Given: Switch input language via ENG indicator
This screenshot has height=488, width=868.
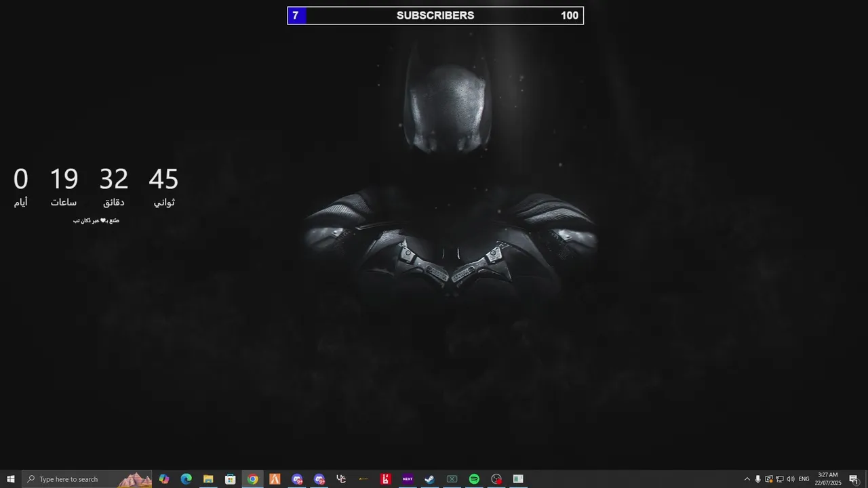Looking at the screenshot, I should coord(804,479).
